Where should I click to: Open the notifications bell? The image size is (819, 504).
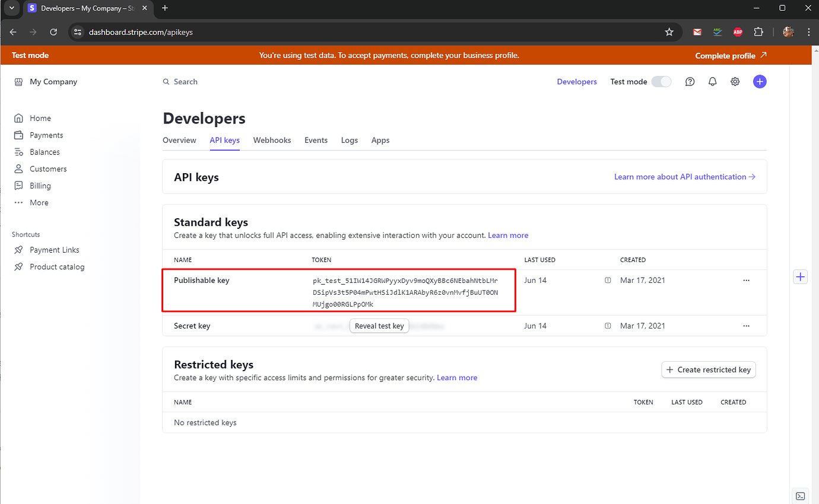(712, 81)
